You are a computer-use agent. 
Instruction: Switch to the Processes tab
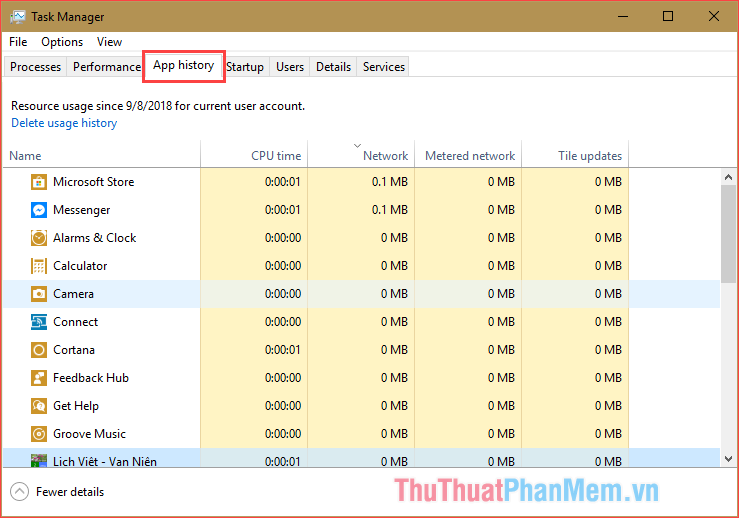(35, 67)
